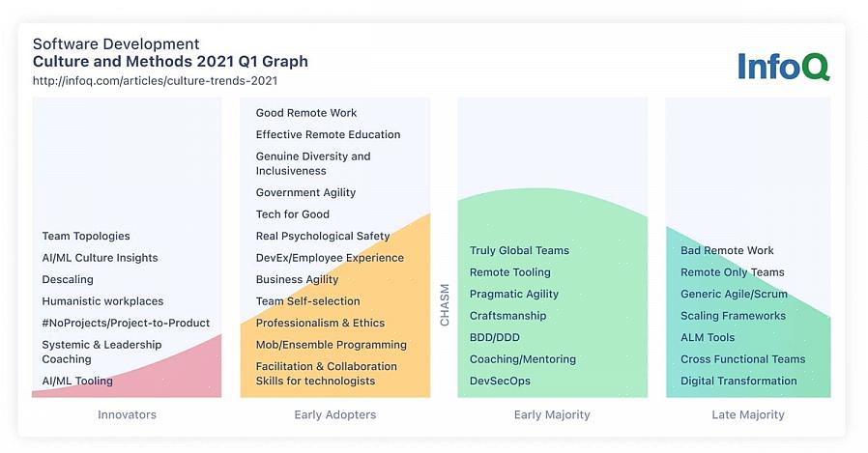Select Truly Global Teams entry

519,250
